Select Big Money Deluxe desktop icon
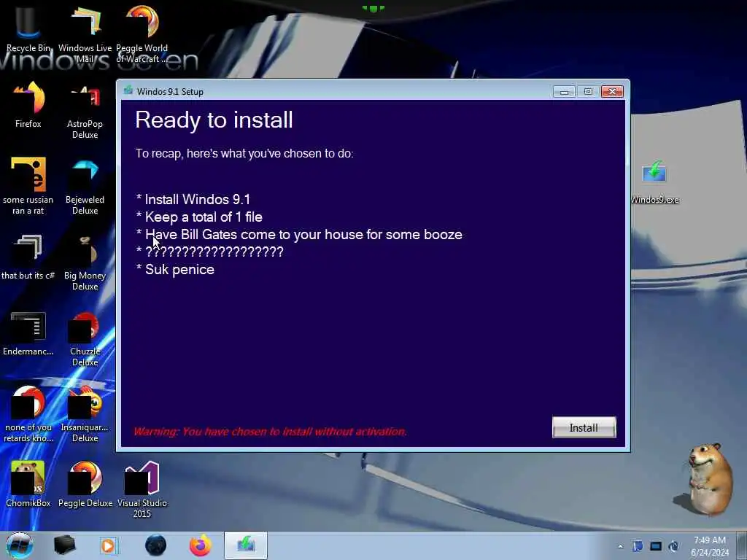The width and height of the screenshot is (747, 560). pyautogui.click(x=85, y=262)
